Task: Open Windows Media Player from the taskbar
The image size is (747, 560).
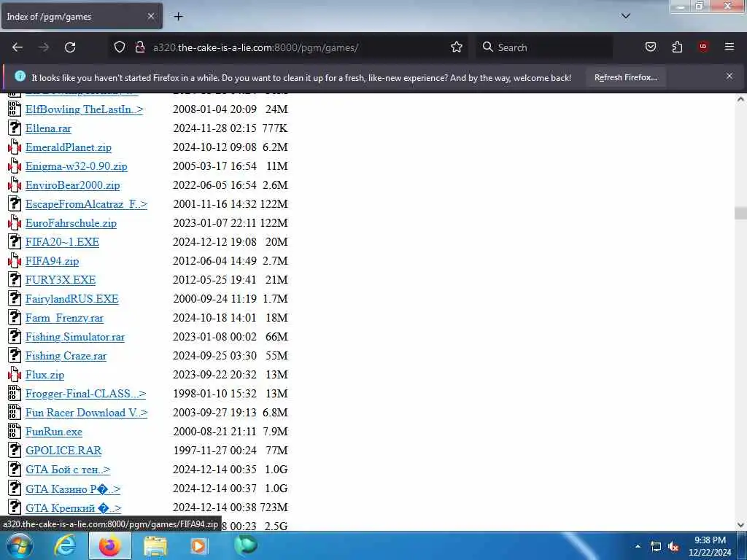Action: coord(198,545)
